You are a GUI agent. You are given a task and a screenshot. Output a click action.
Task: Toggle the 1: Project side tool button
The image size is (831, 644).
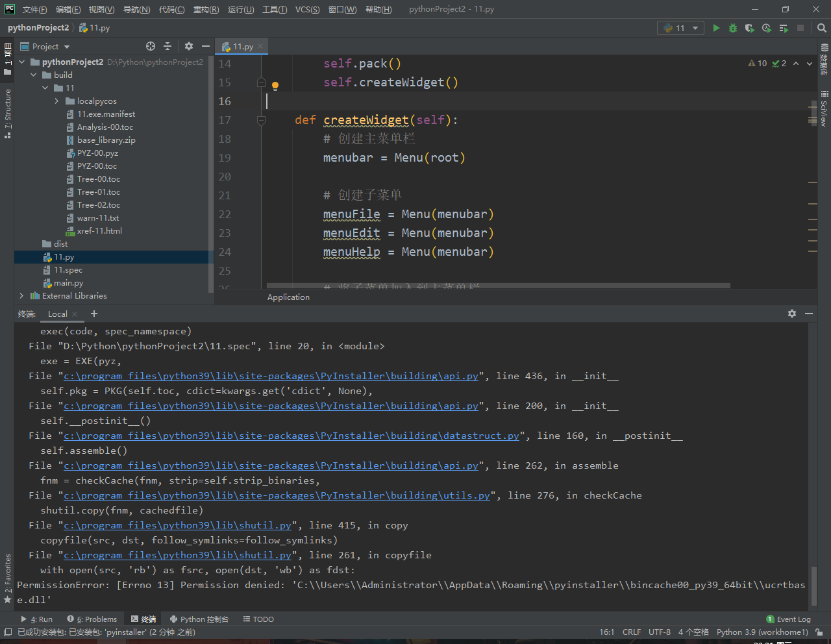click(7, 60)
